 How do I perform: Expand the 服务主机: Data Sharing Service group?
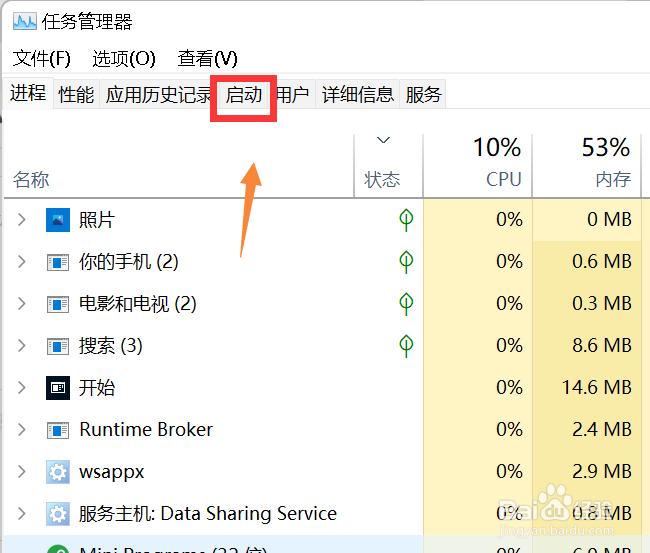click(x=22, y=514)
